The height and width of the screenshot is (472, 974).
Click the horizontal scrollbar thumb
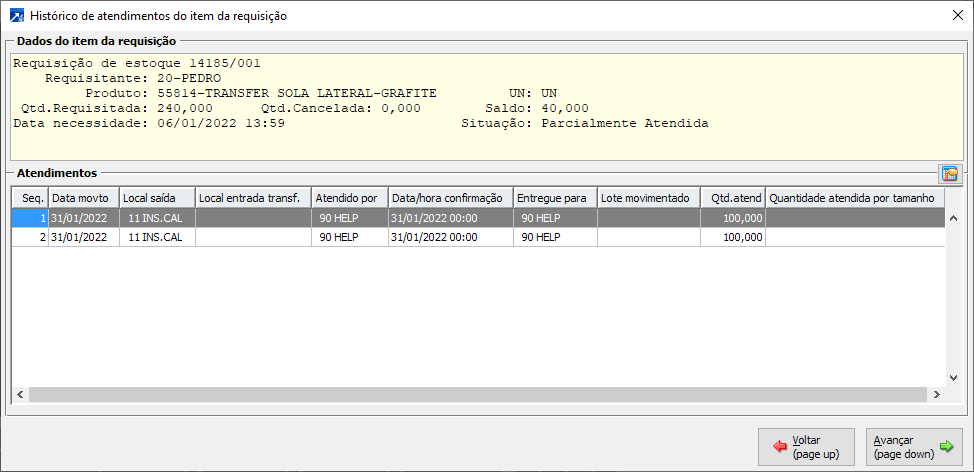coord(477,394)
